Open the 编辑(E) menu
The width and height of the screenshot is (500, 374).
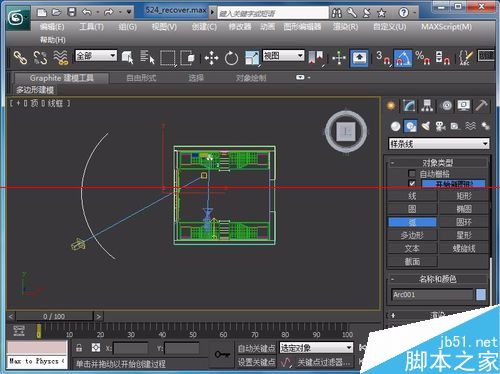point(52,27)
